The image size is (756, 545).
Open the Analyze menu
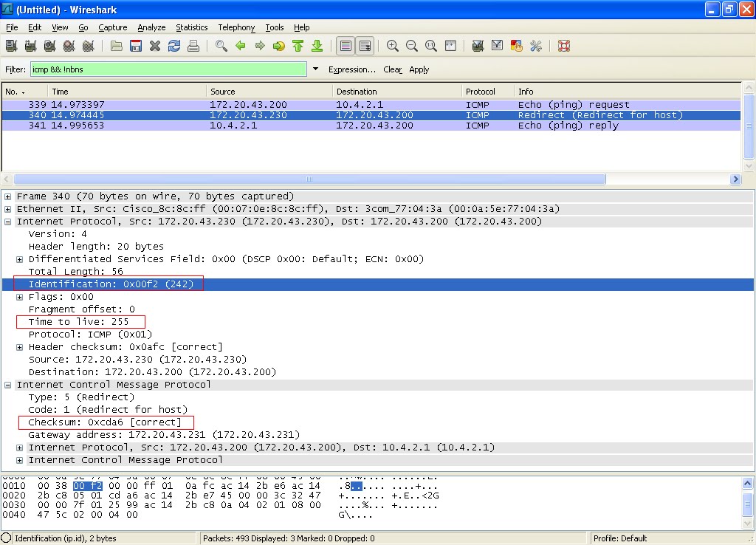click(151, 27)
